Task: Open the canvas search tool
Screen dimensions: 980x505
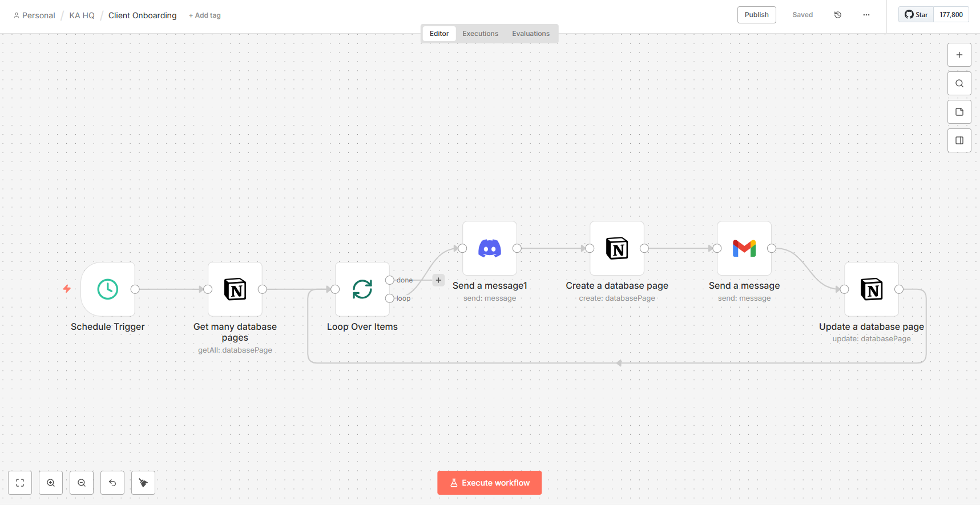Action: pyautogui.click(x=959, y=84)
